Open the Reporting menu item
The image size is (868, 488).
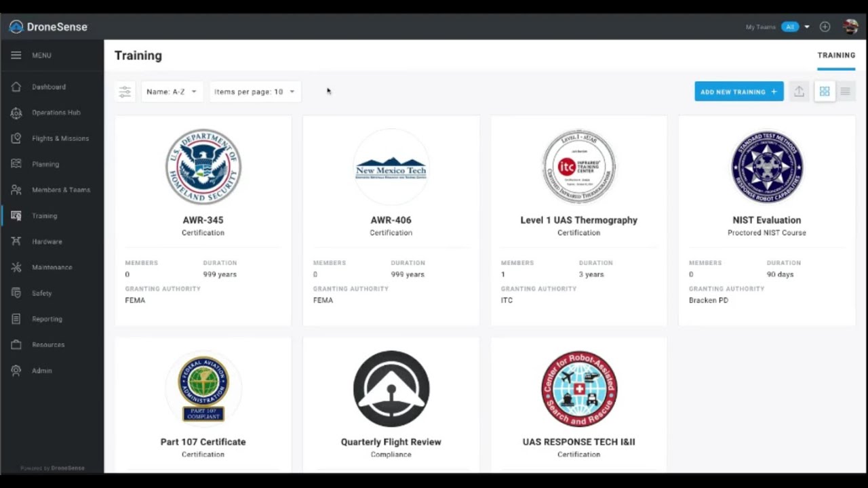click(x=47, y=319)
